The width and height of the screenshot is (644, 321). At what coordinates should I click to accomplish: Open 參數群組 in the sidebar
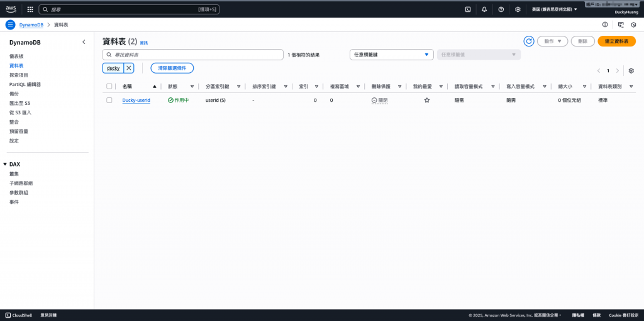[19, 192]
